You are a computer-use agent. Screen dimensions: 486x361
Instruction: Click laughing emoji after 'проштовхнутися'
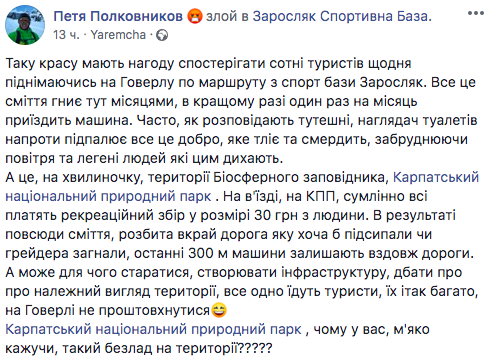click(219, 310)
